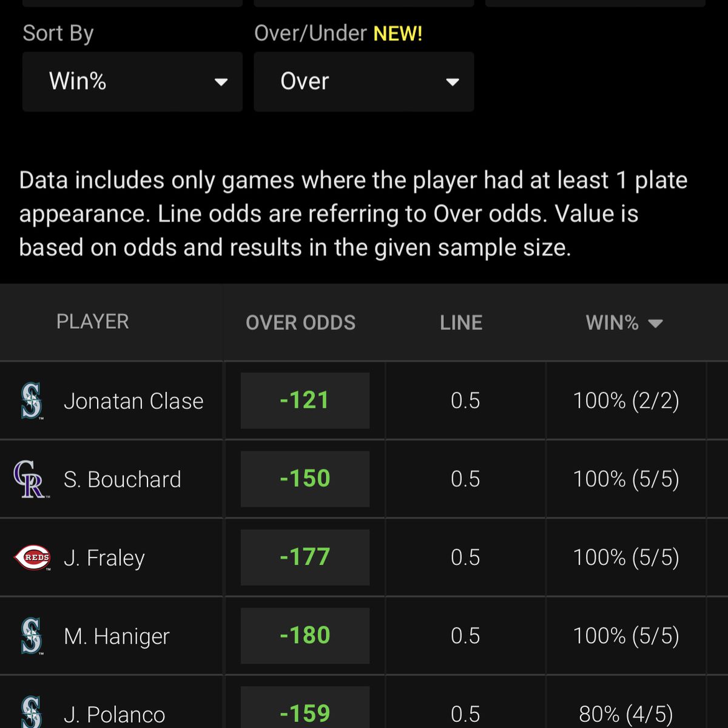Click the Over dropdown caret arrow
The image size is (728, 728).
click(453, 82)
